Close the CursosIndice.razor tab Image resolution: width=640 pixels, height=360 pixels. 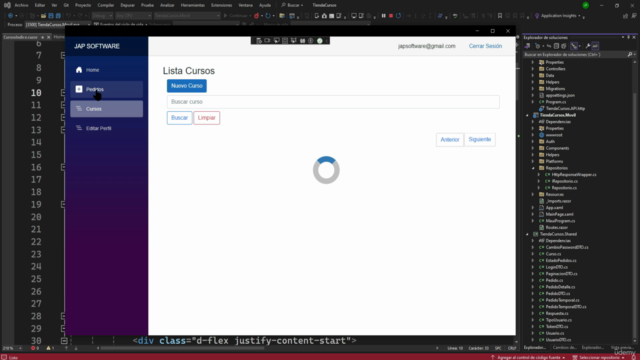tap(49, 37)
